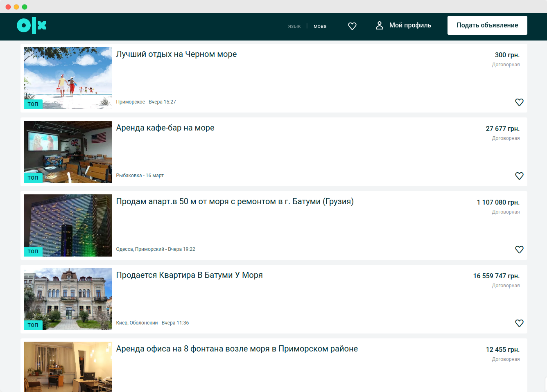
Task: Switch language to 'мова'
Action: pyautogui.click(x=320, y=26)
